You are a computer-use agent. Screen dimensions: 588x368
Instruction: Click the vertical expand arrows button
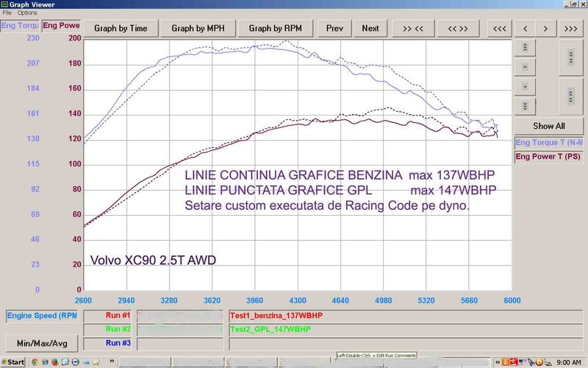(571, 96)
